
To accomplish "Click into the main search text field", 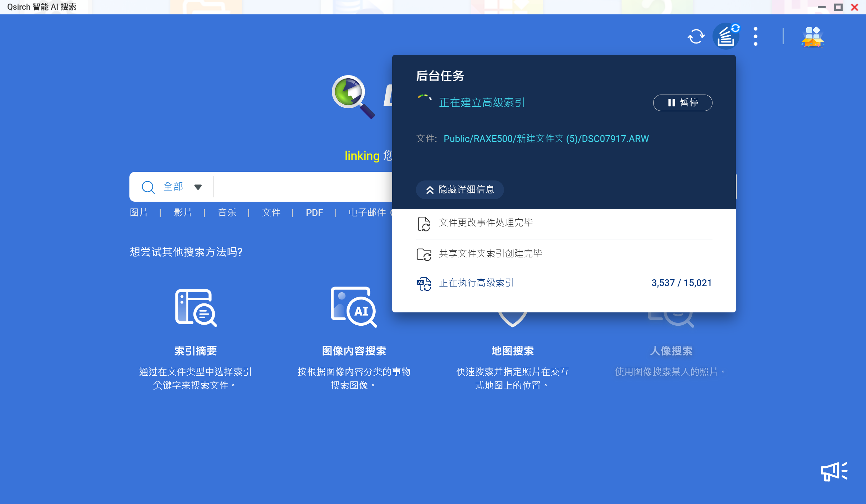I will [302, 187].
